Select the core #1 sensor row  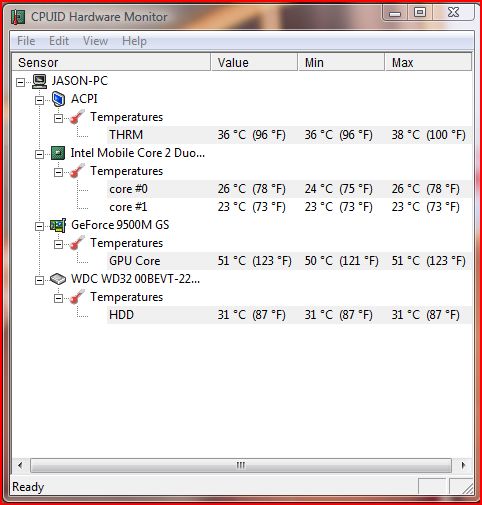289,207
